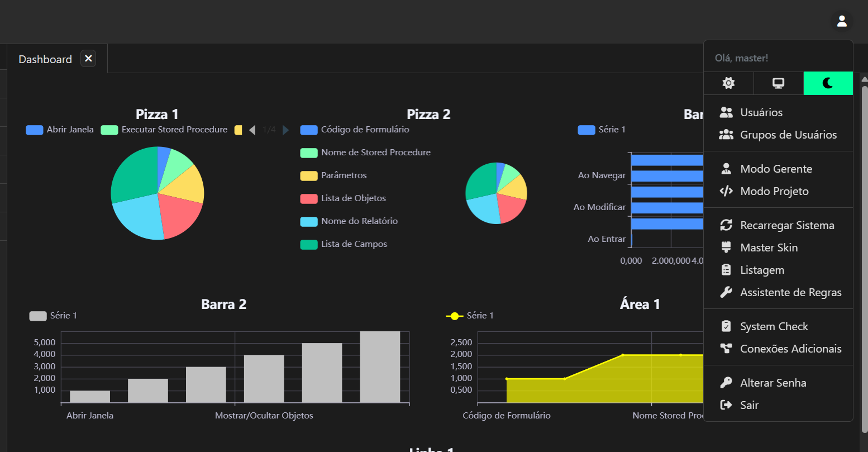Image resolution: width=868 pixels, height=452 pixels.
Task: Click the Assistente de Regras wrench icon
Action: pyautogui.click(x=726, y=292)
